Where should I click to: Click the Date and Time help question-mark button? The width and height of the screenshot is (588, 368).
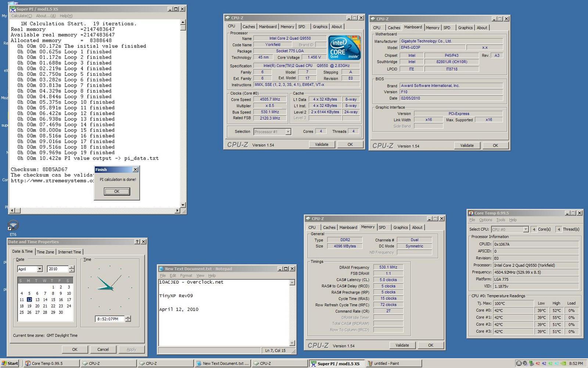pos(137,242)
